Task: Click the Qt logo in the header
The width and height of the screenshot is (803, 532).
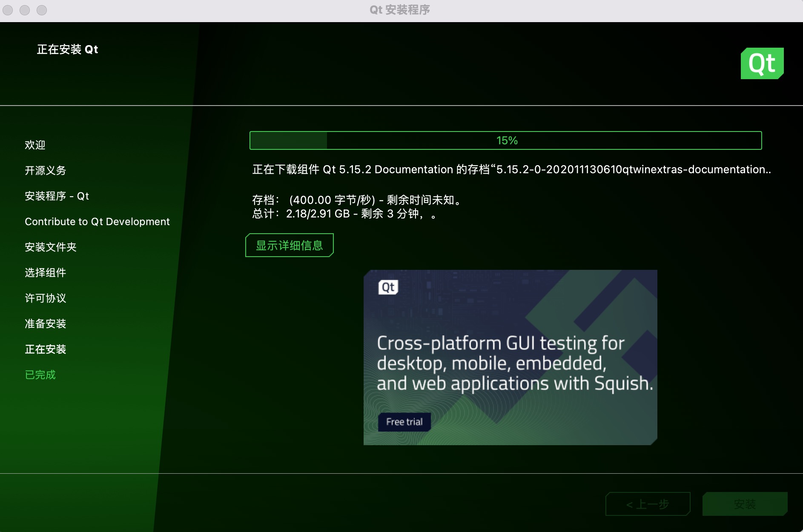Action: (x=762, y=63)
